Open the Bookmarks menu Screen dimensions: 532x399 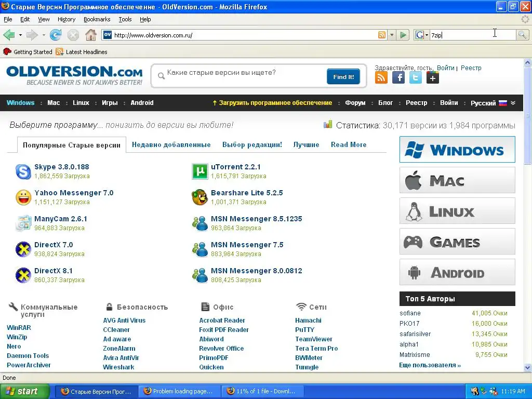(97, 19)
